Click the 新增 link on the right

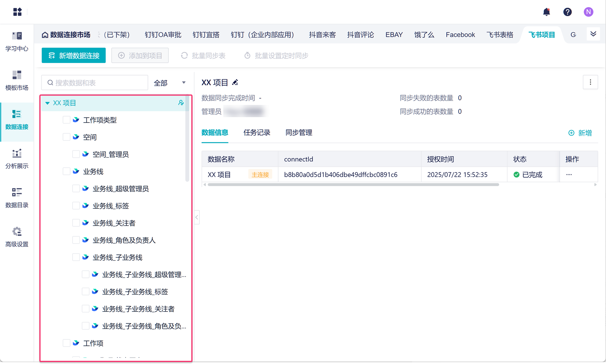click(580, 133)
